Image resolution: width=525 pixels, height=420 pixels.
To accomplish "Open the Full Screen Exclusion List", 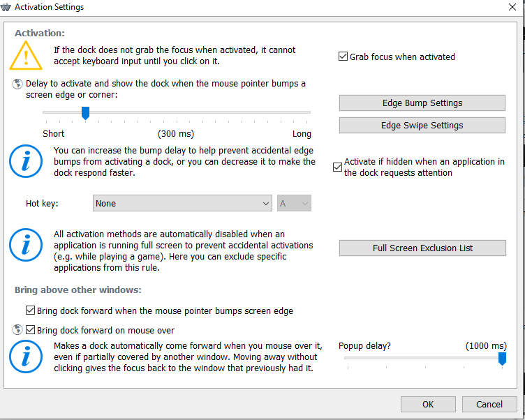I will 422,248.
